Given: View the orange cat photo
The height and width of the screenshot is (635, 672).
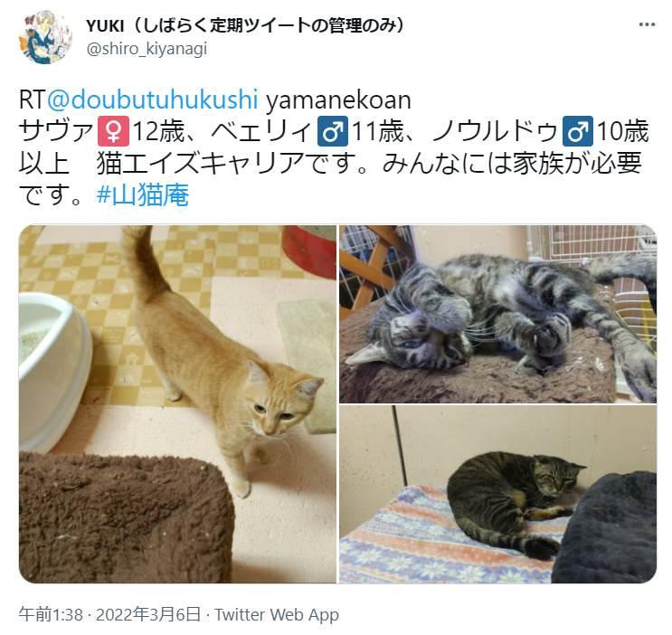Looking at the screenshot, I should (x=177, y=404).
